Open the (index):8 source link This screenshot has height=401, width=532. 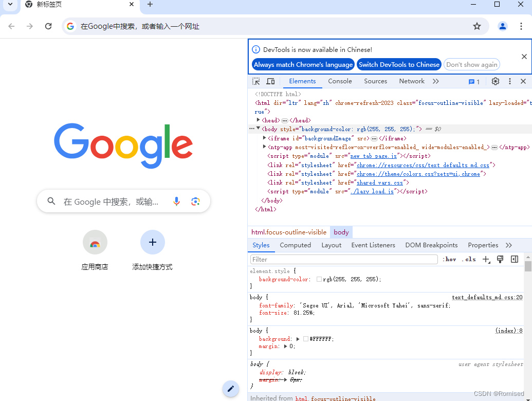pyautogui.click(x=509, y=331)
